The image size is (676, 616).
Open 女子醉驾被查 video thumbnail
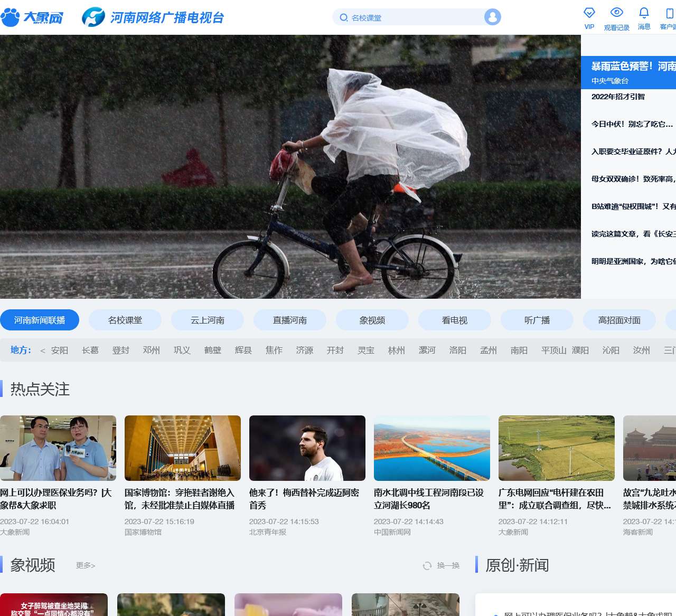pos(54,604)
